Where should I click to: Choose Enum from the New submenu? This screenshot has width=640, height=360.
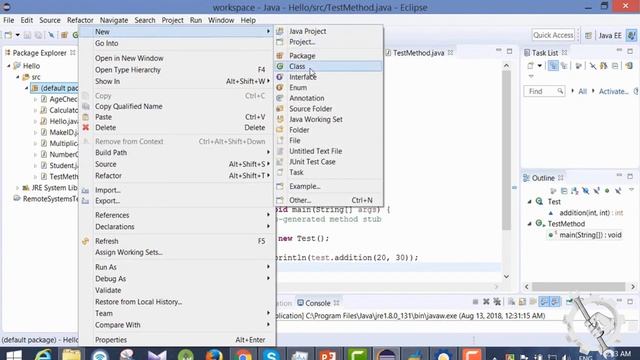coord(329,87)
